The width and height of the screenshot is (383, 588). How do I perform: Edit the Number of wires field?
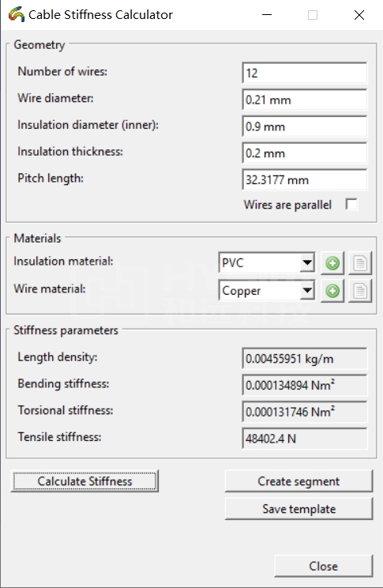pyautogui.click(x=305, y=73)
